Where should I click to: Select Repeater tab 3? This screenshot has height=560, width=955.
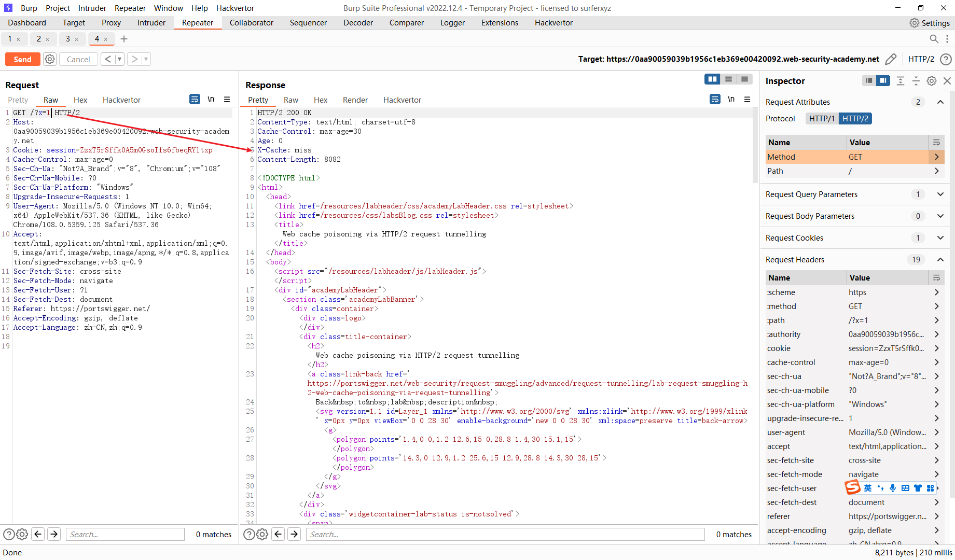coord(68,39)
